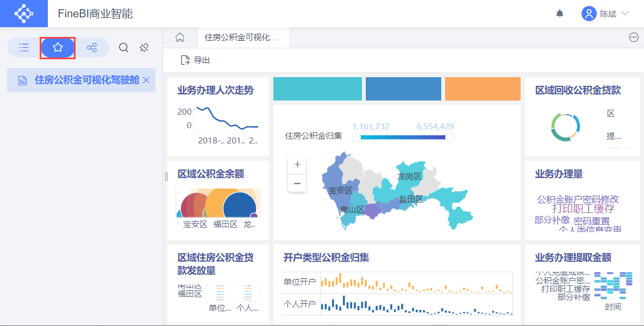Export the dashboard via 导出

(x=196, y=60)
